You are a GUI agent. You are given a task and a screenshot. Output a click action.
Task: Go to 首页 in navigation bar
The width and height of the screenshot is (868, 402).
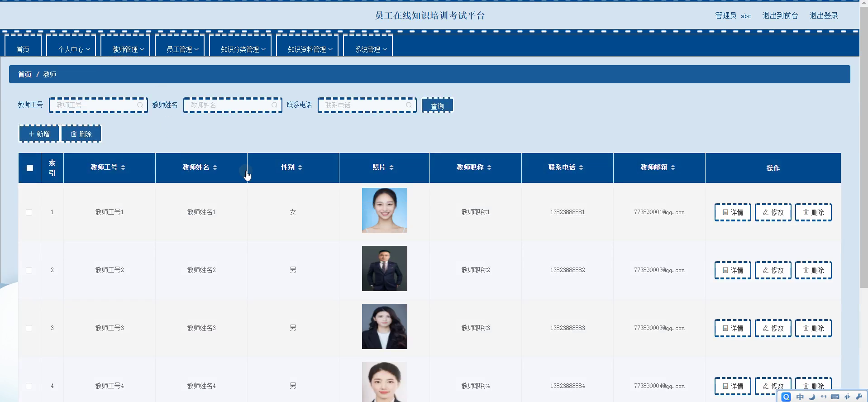[23, 46]
